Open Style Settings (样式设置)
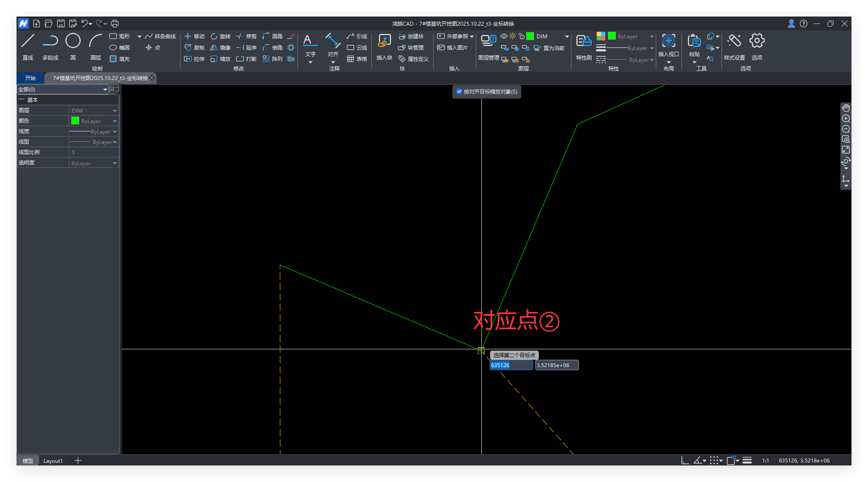This screenshot has height=482, width=868. (x=734, y=41)
